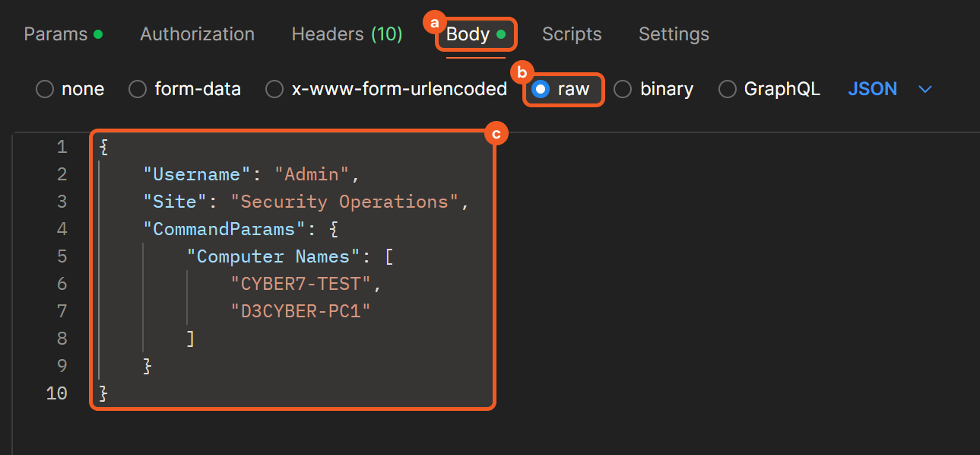Viewport: 980px width, 455px height.
Task: Open the Headers (10) tab
Action: 347,34
